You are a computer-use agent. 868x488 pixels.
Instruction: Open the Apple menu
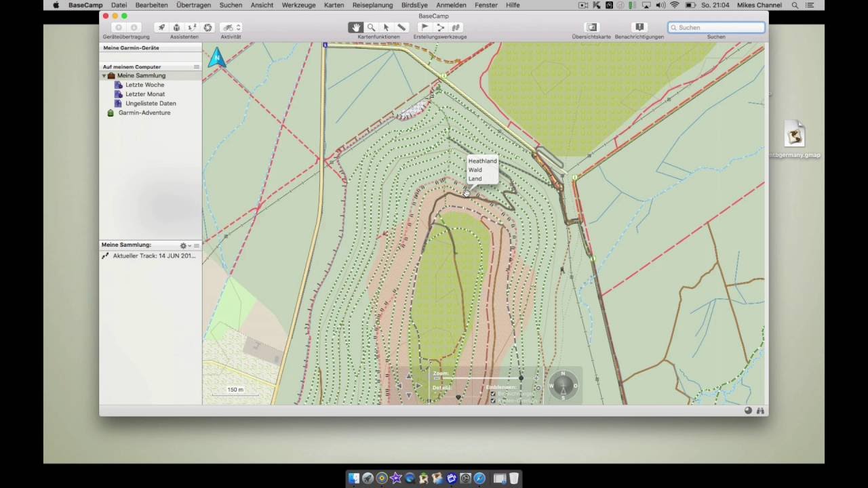click(x=56, y=5)
